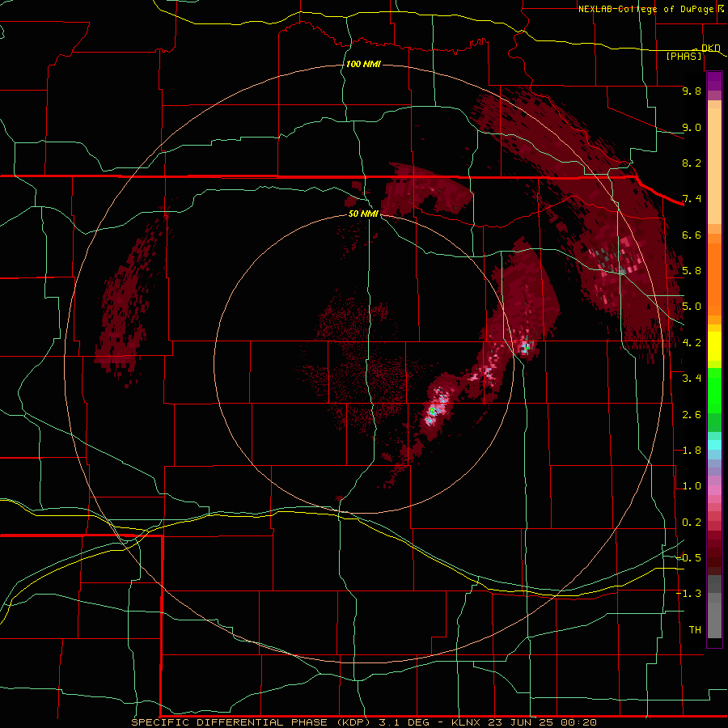
Task: Click the "5.0" color scale value
Action: [x=692, y=307]
